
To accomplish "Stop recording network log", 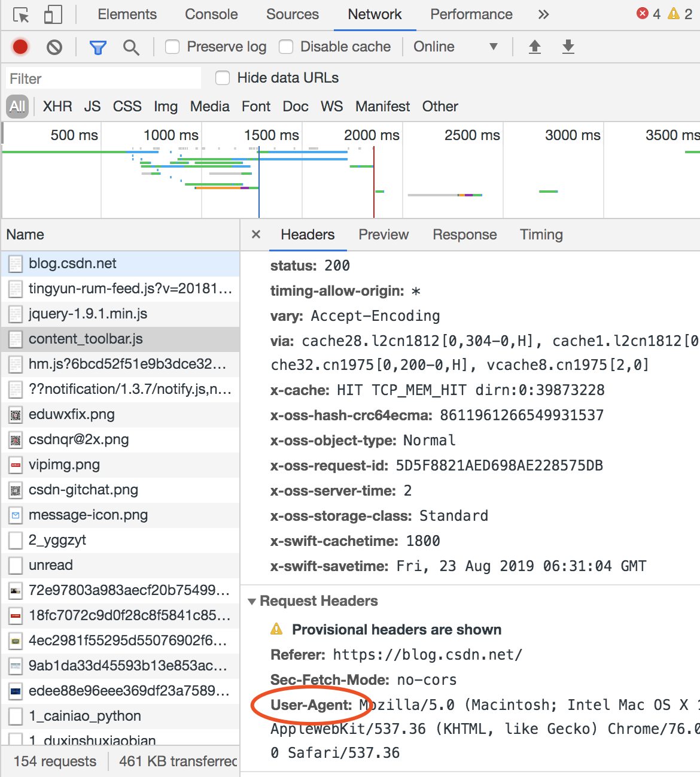I will click(20, 47).
